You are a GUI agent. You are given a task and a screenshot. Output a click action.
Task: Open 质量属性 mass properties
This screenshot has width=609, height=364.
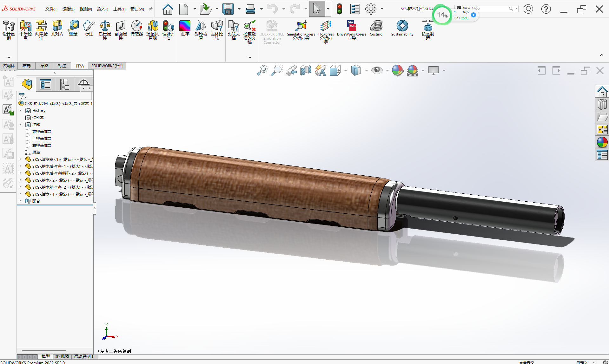coord(105,30)
